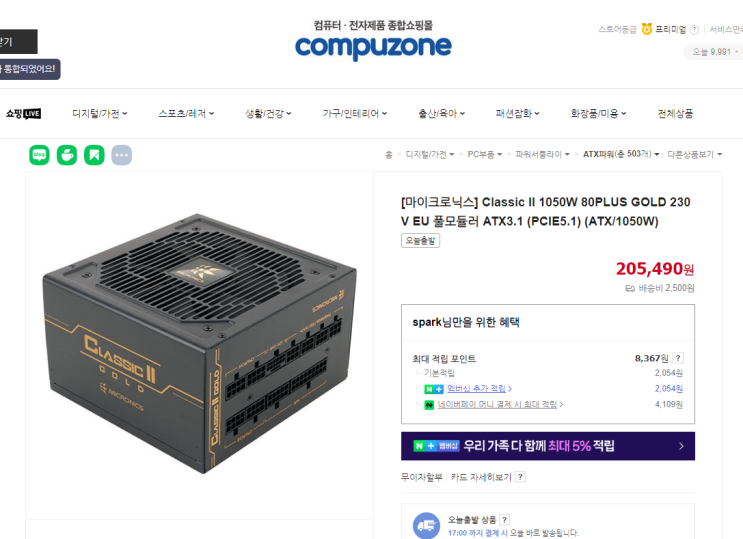Open ATX파워(총 503개) breadcrumb dropdown

coord(621,154)
